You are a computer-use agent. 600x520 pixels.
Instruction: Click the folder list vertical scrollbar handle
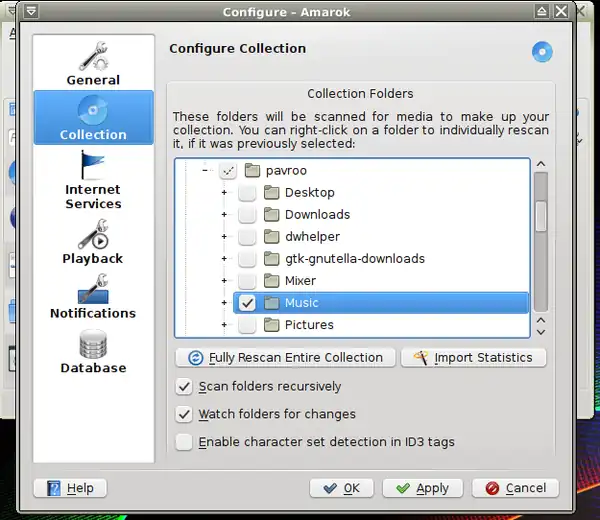pyautogui.click(x=541, y=216)
